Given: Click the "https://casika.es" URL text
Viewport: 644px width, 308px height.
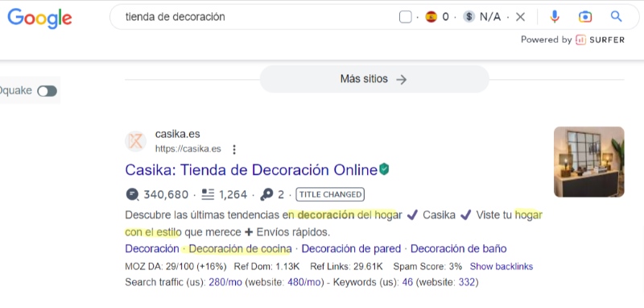Looking at the screenshot, I should [x=188, y=149].
